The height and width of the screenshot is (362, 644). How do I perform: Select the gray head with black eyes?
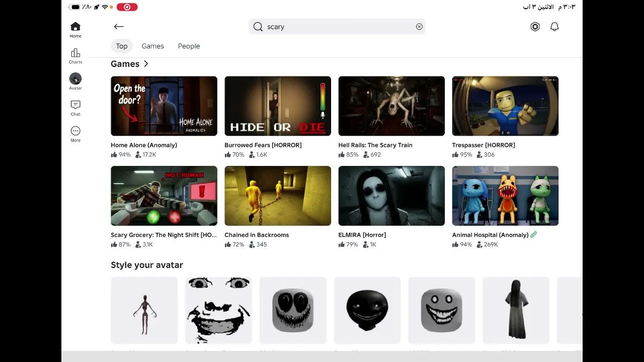point(293,310)
